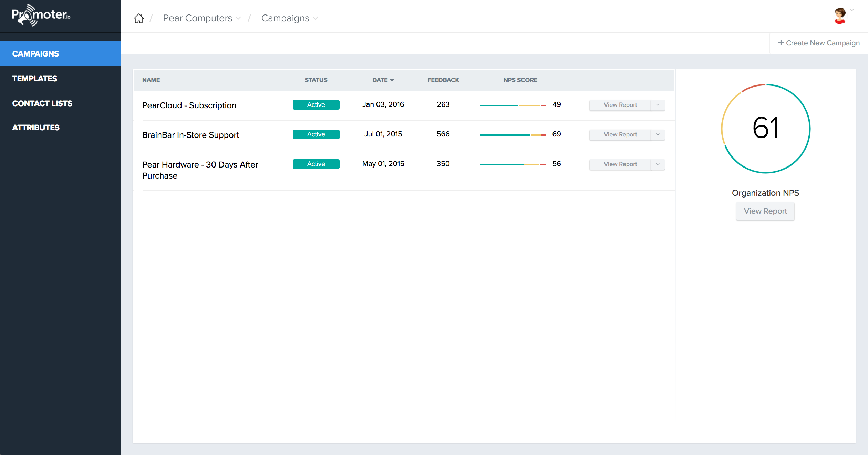868x455 pixels.
Task: Click the Promoter.io logo
Action: (41, 15)
